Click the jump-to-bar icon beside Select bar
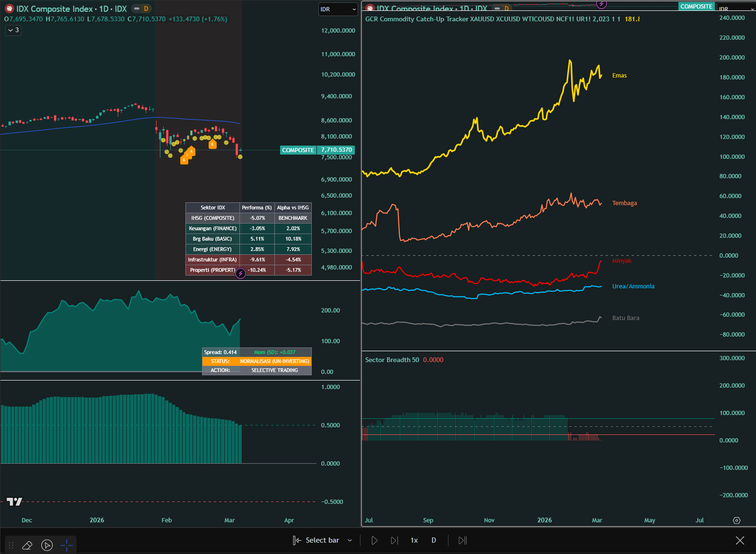 [297, 540]
